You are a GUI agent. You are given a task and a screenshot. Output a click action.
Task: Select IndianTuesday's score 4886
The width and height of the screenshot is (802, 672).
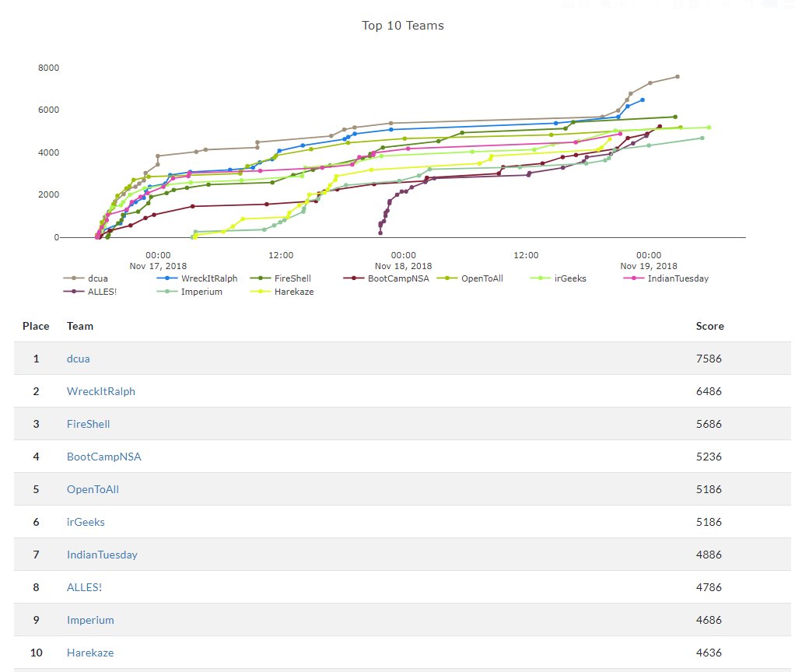(x=709, y=555)
